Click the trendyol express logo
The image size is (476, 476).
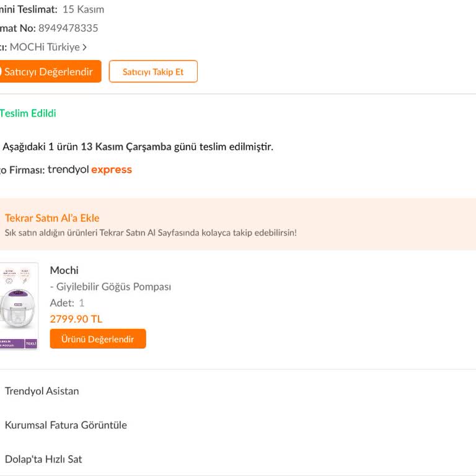90,170
